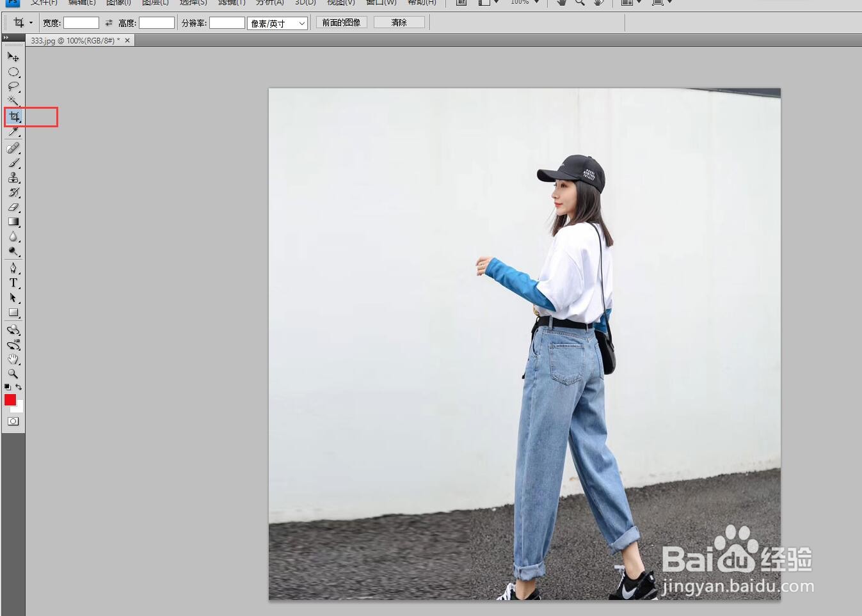This screenshot has width=862, height=616.
Task: Switch to the 333.jpg document tab
Action: point(75,40)
